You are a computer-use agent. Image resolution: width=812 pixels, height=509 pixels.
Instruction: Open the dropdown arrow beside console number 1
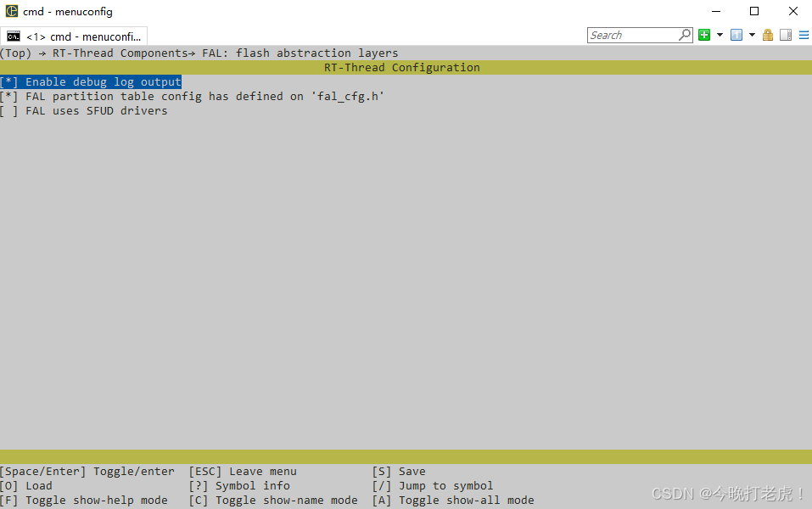751,35
